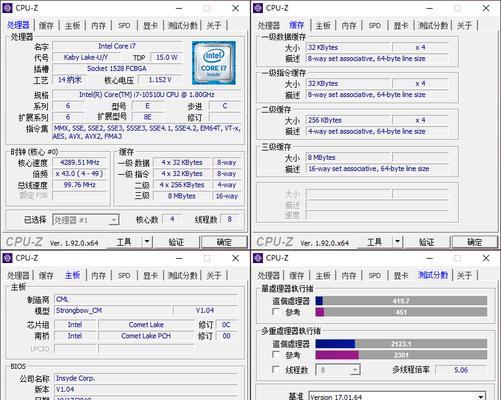Close the 缓存 CPU-Z window
This screenshot has width=501, height=400.
click(486, 8)
